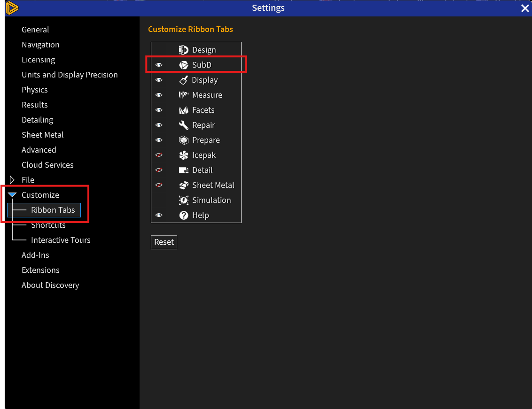532x409 pixels.
Task: Open Units and Display Precision settings
Action: [x=70, y=75]
